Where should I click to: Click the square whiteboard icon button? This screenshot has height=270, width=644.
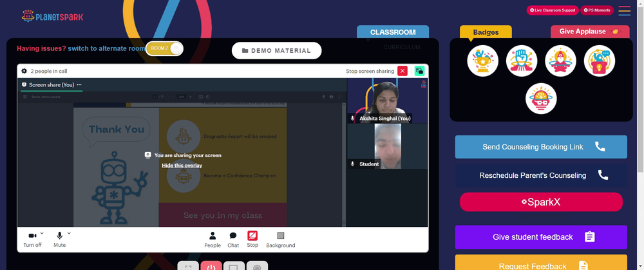pyautogui.click(x=234, y=266)
